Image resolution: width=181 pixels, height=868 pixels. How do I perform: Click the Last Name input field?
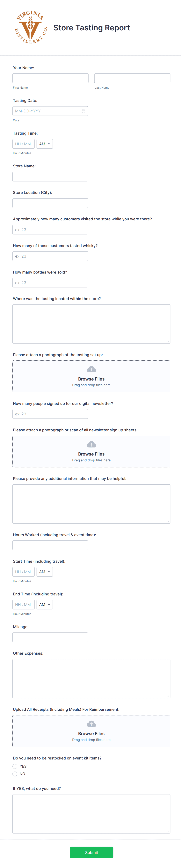tap(132, 78)
